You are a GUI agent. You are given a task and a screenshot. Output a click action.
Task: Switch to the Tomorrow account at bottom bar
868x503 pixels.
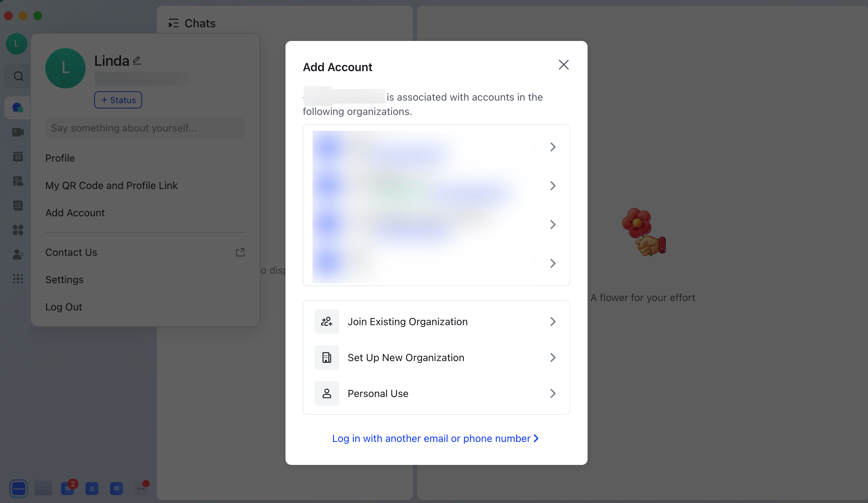pos(18,488)
